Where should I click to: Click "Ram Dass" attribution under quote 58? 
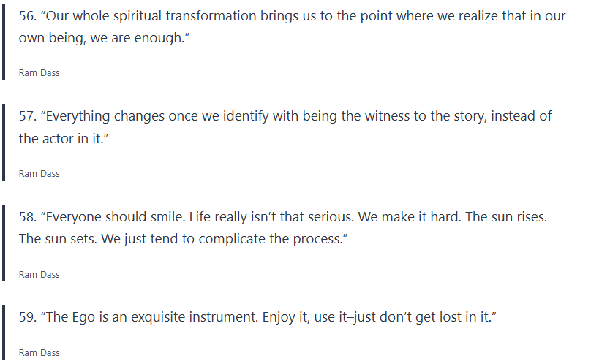click(39, 275)
